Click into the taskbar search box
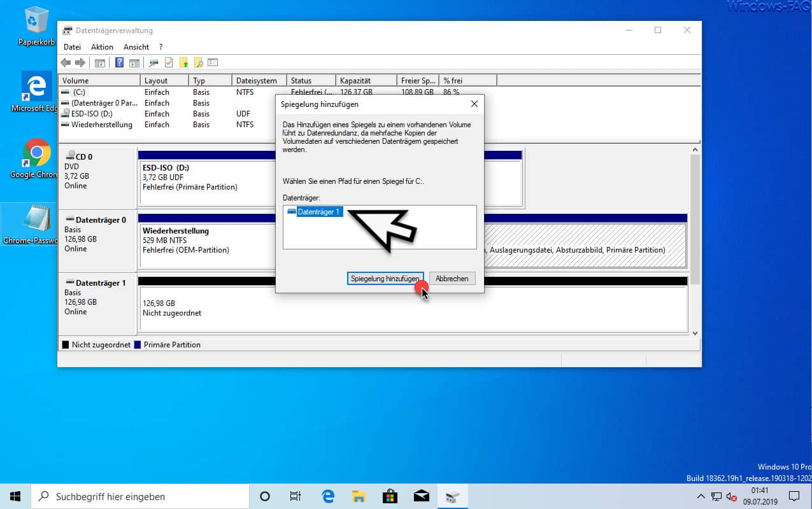 [x=139, y=496]
